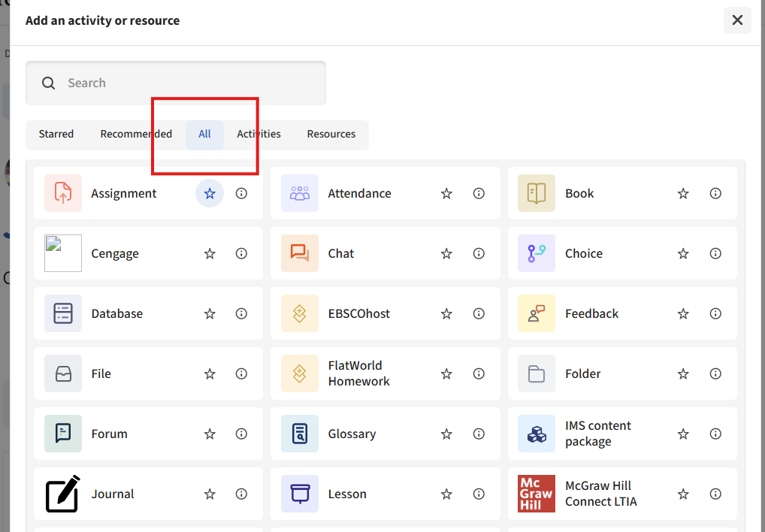Image resolution: width=765 pixels, height=532 pixels.
Task: Star the Assignment activity
Action: [x=210, y=193]
